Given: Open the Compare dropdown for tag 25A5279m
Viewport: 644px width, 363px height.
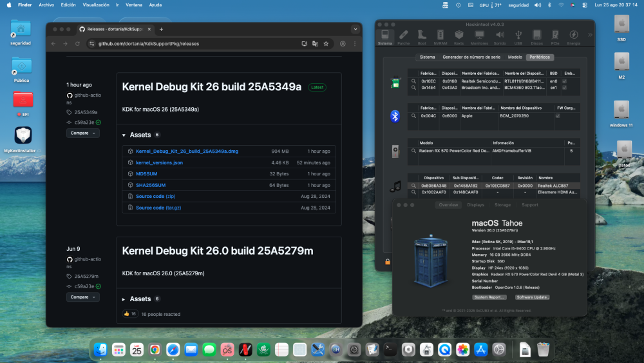Looking at the screenshot, I should click(x=82, y=297).
